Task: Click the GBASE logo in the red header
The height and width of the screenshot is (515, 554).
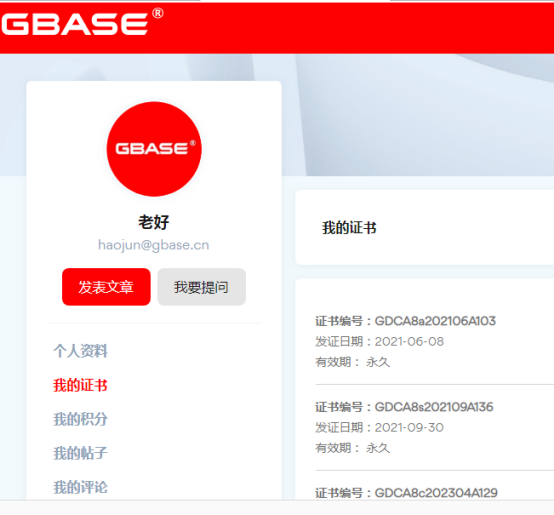Action: (x=74, y=24)
